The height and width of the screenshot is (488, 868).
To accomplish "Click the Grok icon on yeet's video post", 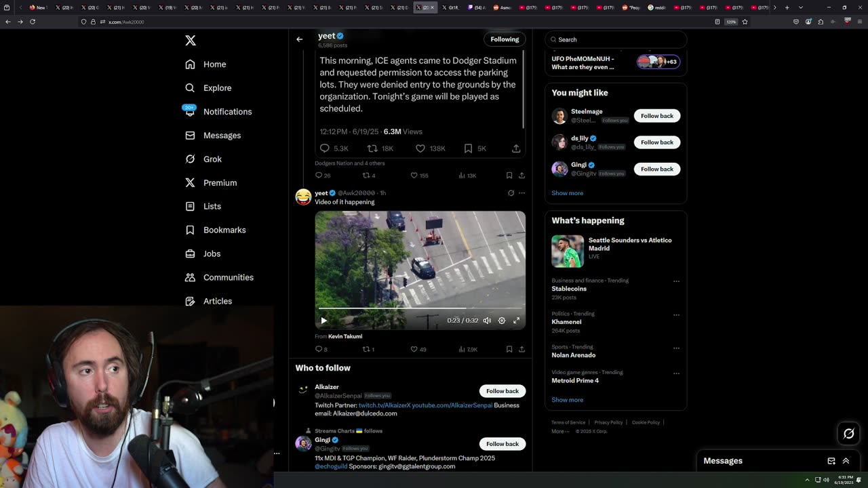I will [511, 193].
